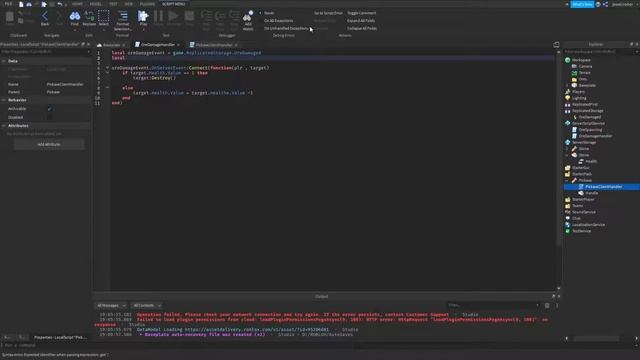Select OreDamageHandler script in Explorer
This screenshot has height=360, width=640.
pos(595,136)
